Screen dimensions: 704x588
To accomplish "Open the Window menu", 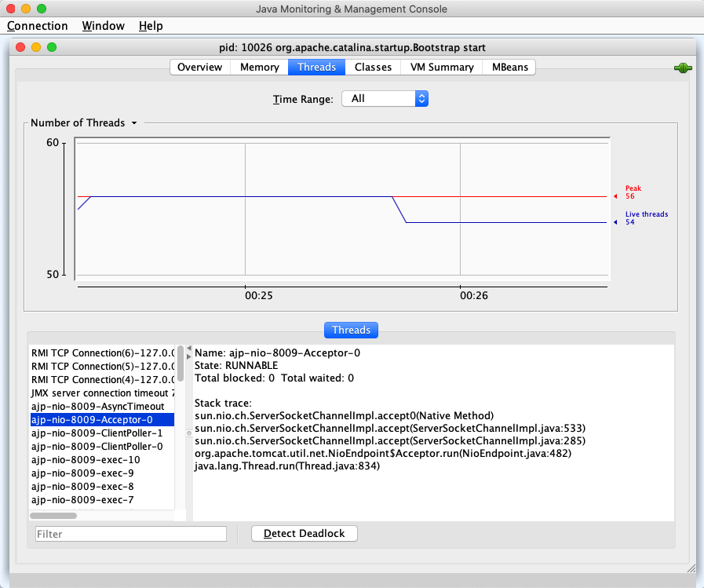I will [x=103, y=26].
